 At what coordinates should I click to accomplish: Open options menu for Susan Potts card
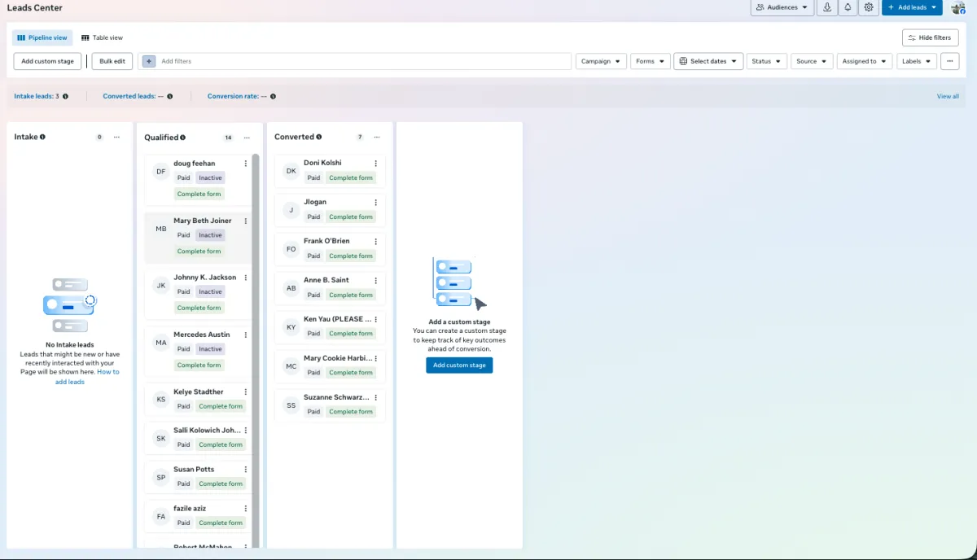coord(246,470)
